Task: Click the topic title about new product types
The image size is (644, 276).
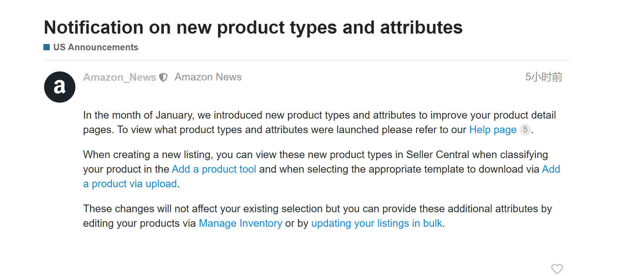Action: pyautogui.click(x=253, y=27)
